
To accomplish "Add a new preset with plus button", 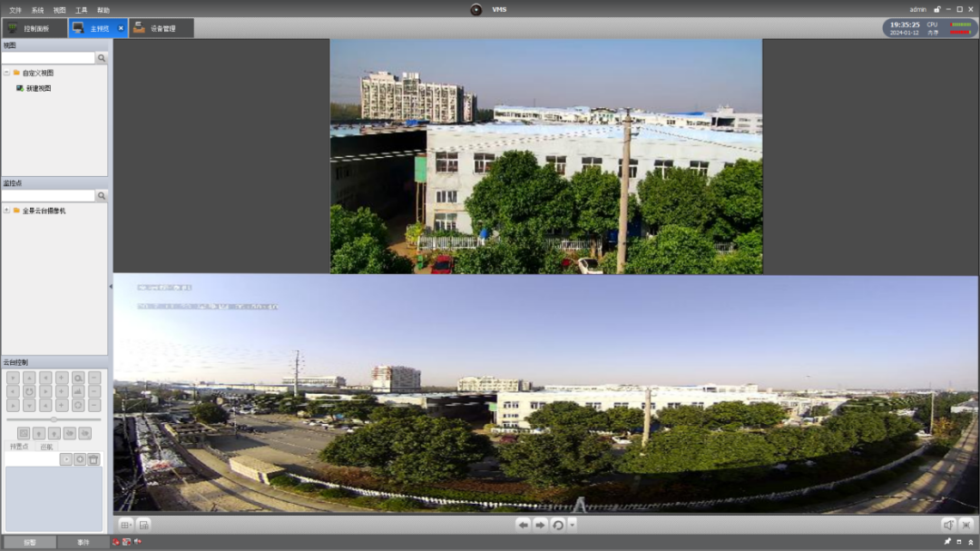I will pos(80,459).
